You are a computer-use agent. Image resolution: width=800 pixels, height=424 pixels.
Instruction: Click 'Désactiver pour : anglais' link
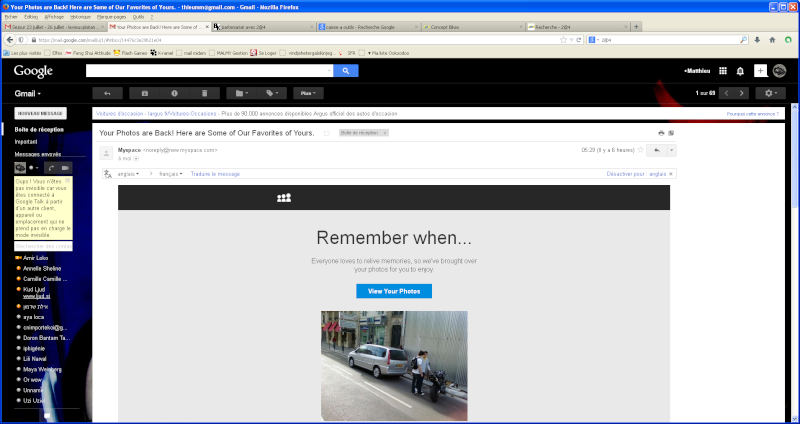636,174
